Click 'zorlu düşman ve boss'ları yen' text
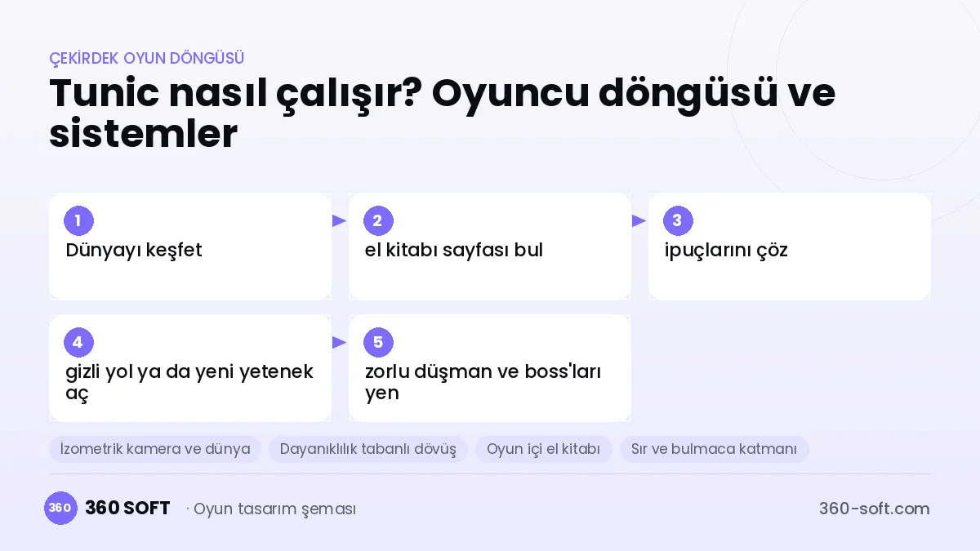This screenshot has height=551, width=980. coord(483,382)
